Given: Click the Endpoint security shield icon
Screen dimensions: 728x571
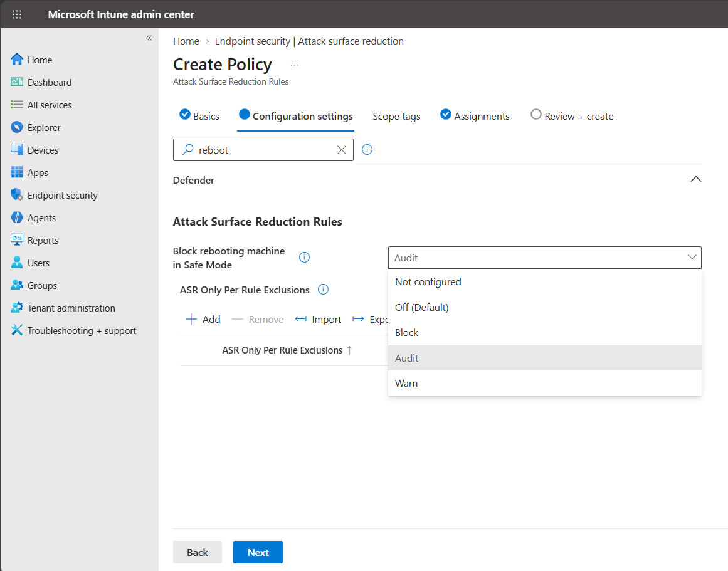Looking at the screenshot, I should coord(17,194).
